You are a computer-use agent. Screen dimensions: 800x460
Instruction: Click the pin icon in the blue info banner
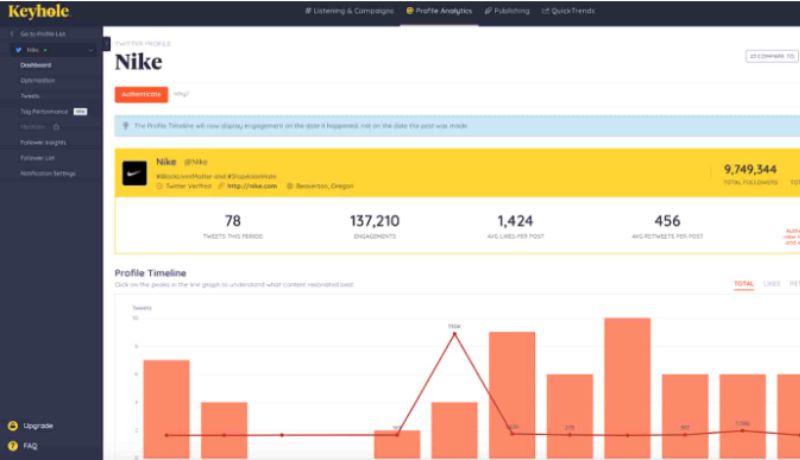pos(126,125)
